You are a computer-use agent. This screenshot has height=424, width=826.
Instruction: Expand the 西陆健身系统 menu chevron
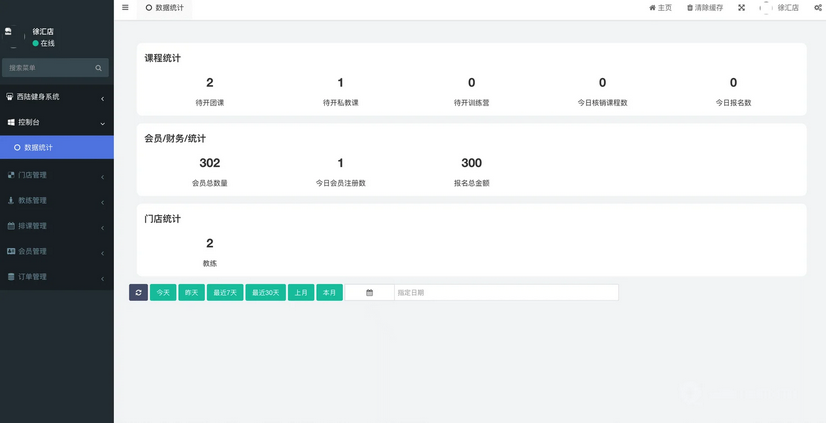(x=102, y=98)
